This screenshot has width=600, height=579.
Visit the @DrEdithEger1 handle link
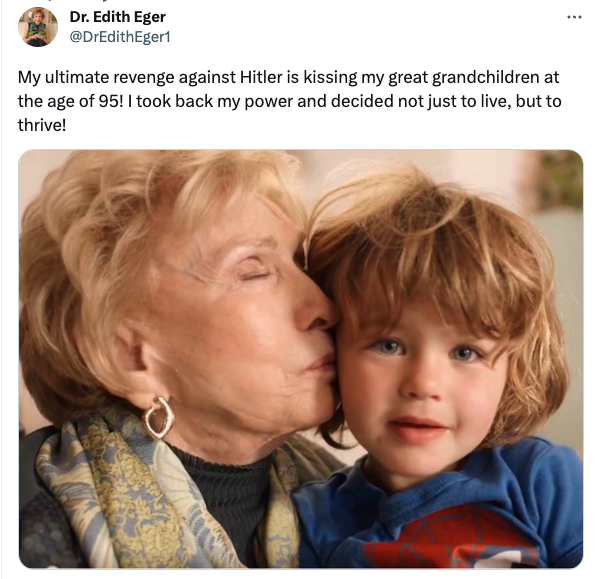tap(120, 37)
